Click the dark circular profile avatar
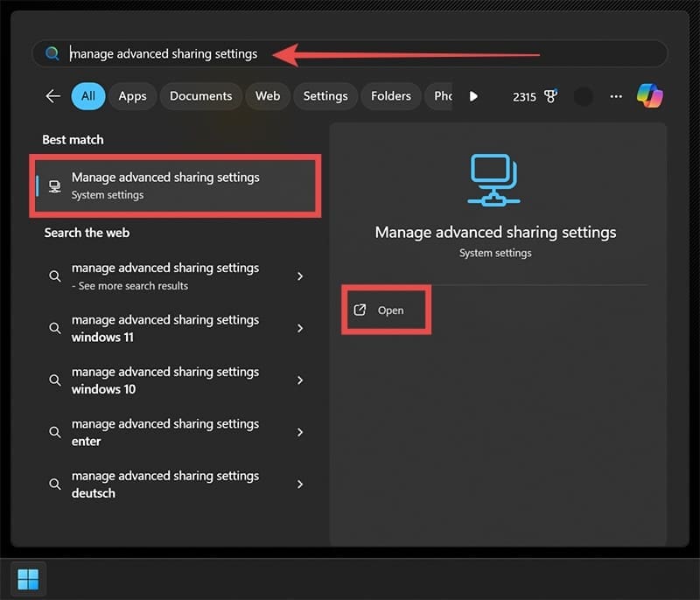This screenshot has height=600, width=700. (584, 96)
